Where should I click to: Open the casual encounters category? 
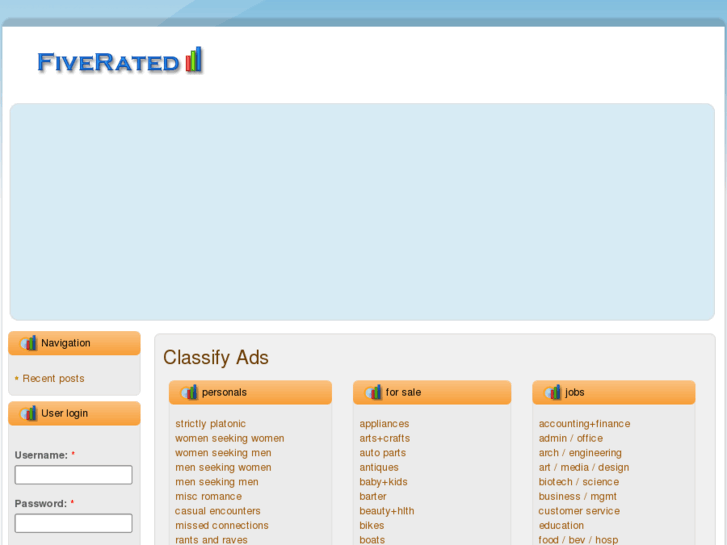pyautogui.click(x=217, y=511)
